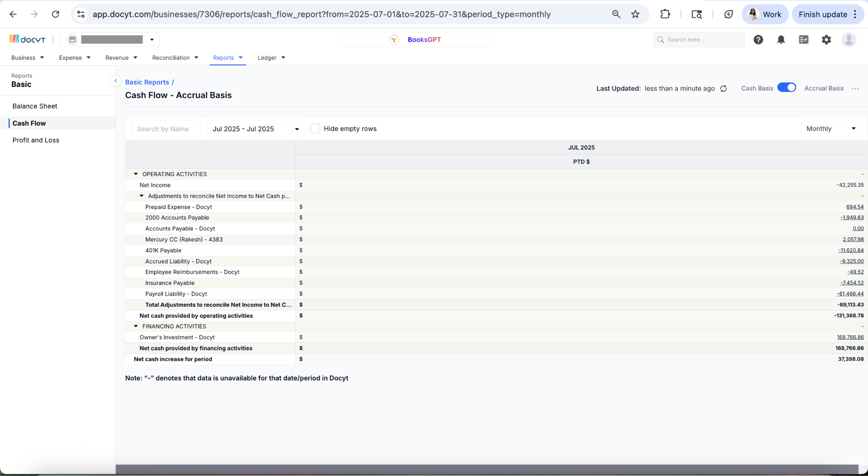Collapse the OPERATING ACTIVITIES section

point(136,174)
